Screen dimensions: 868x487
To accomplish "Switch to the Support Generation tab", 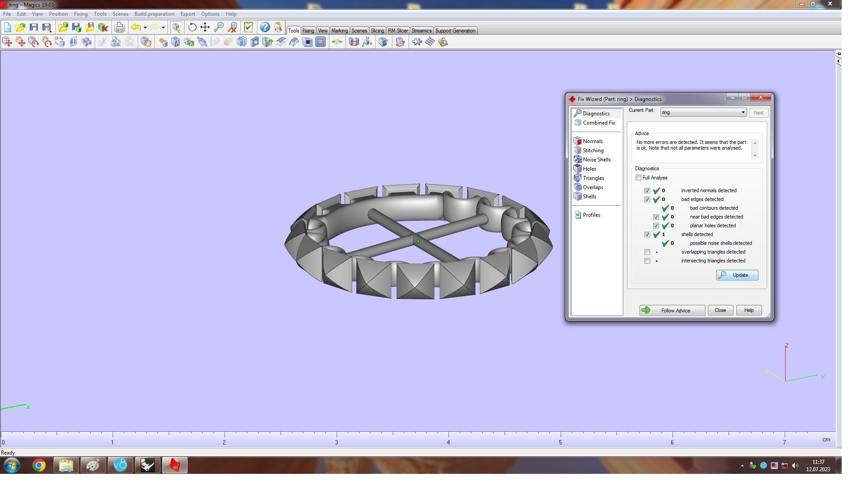I will [455, 31].
